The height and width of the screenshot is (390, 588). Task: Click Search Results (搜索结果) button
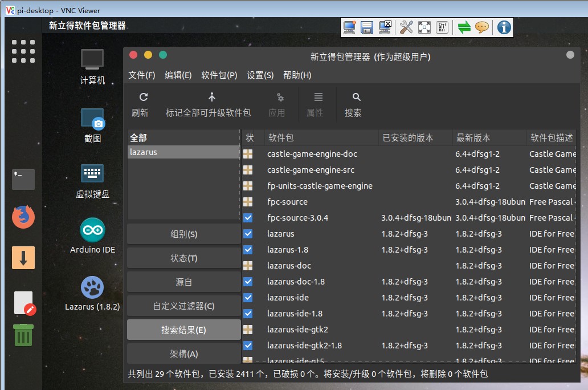(183, 330)
